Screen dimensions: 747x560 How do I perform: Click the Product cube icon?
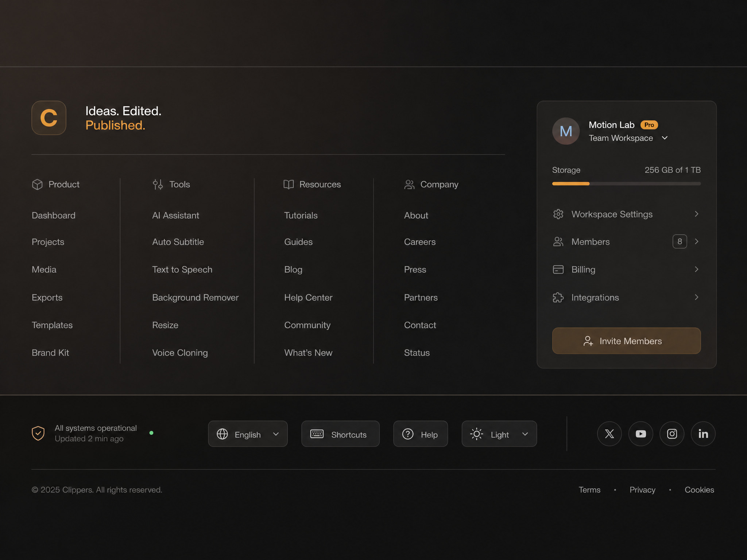[37, 184]
